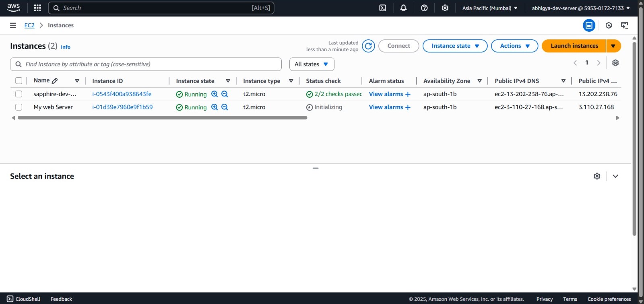Click the Connect button
The height and width of the screenshot is (304, 644).
[398, 46]
